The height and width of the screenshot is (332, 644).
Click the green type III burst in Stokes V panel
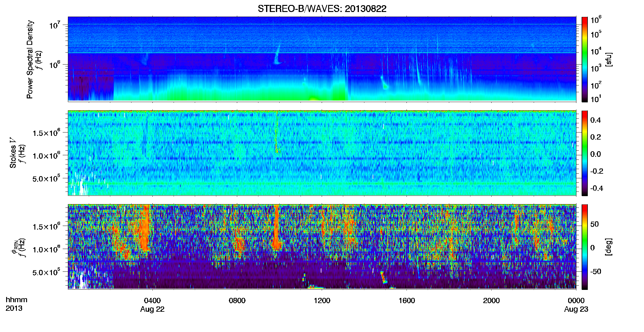coord(277,132)
